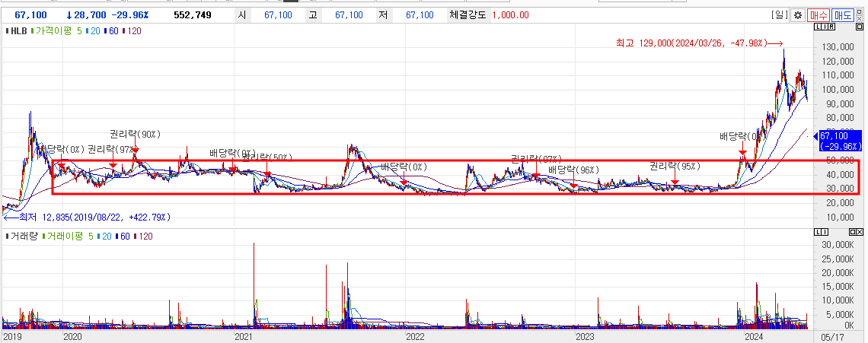Click the top-right window close X
The height and width of the screenshot is (343, 868).
(x=859, y=19)
